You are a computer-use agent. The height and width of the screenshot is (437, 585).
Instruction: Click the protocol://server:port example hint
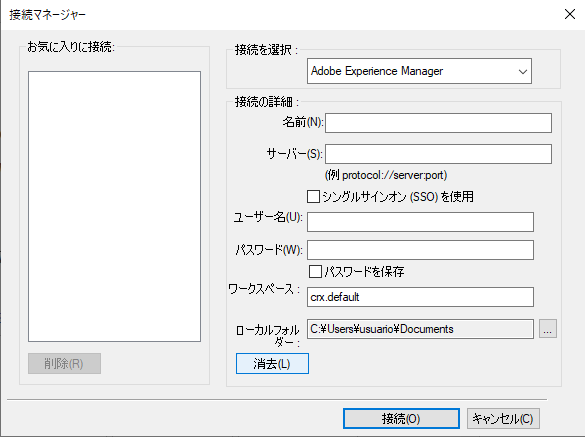385,175
